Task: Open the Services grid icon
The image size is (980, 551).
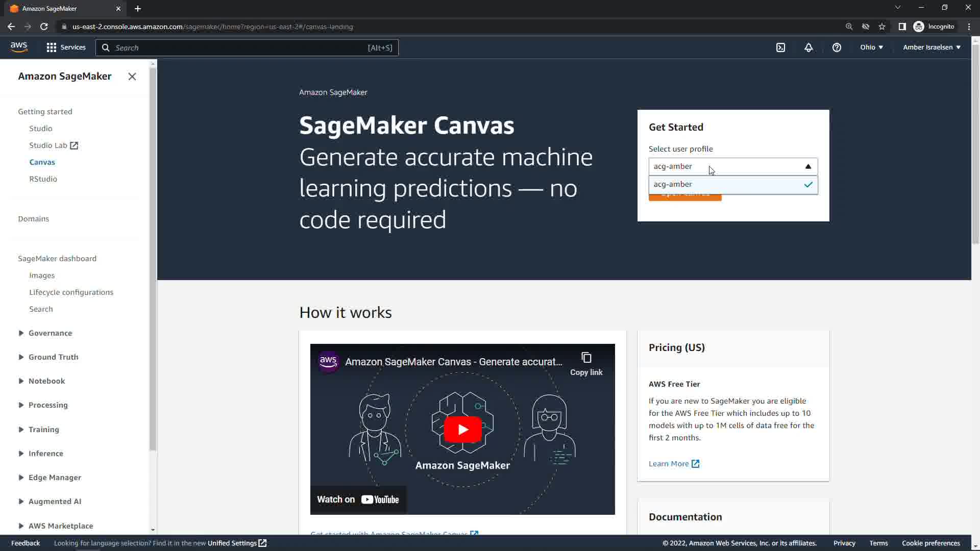Action: [51, 47]
